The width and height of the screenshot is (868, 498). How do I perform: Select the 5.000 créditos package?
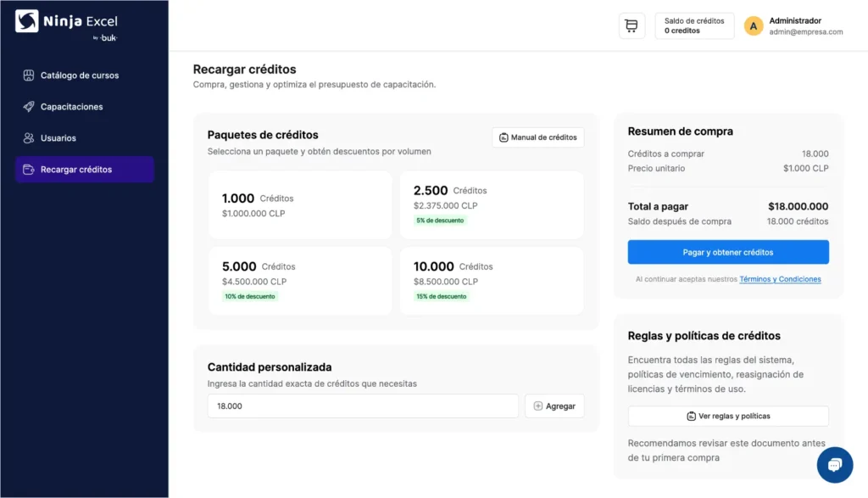(299, 280)
